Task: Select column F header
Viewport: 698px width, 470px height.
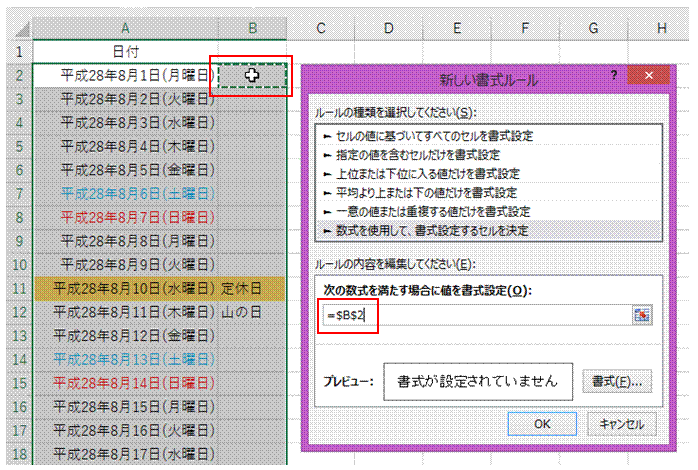Action: [525, 29]
